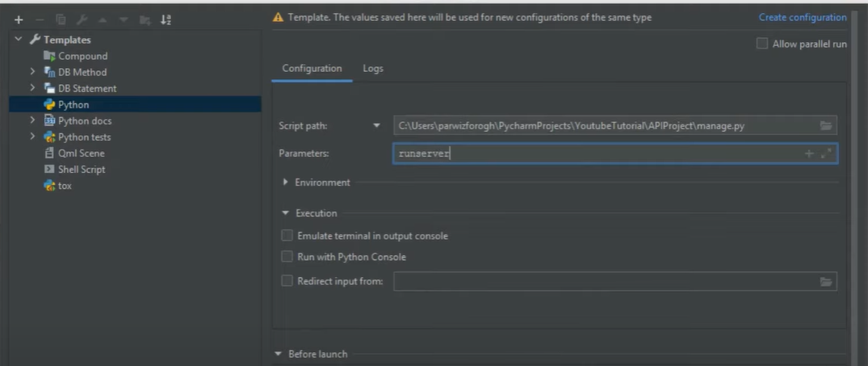
Task: Expand the DB Statement node
Action: (x=32, y=87)
